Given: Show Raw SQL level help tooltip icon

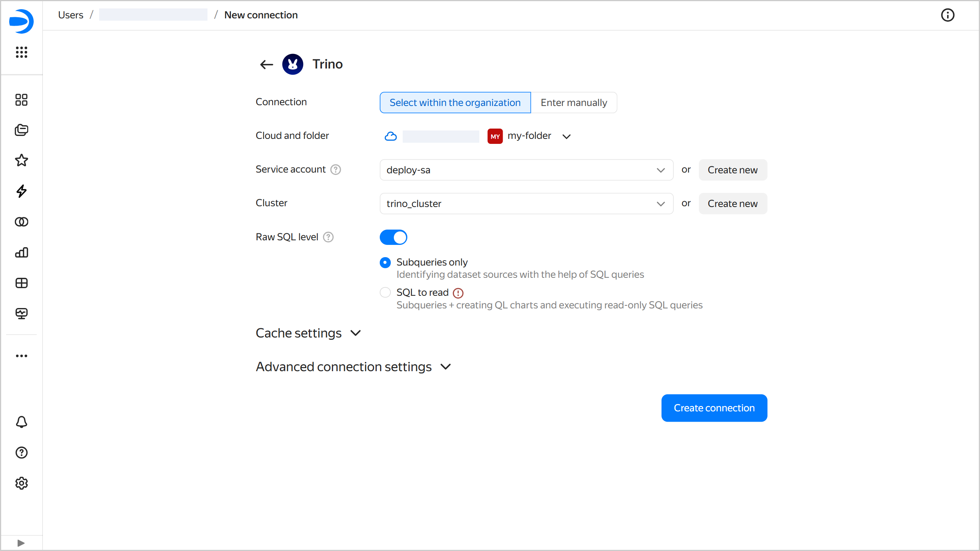Looking at the screenshot, I should (x=328, y=237).
